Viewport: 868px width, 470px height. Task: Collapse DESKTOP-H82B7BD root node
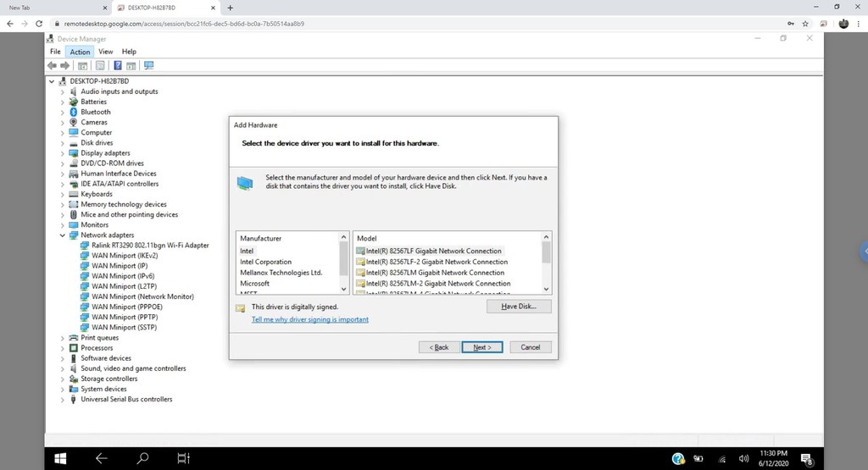(x=52, y=81)
